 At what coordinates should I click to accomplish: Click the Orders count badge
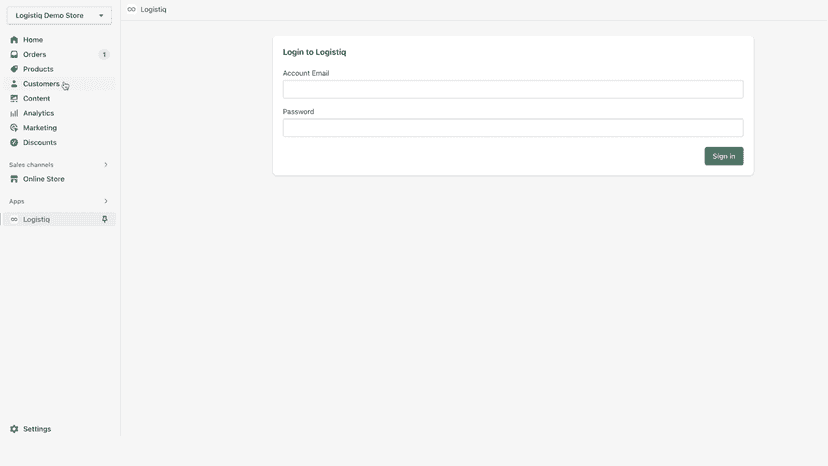click(x=104, y=54)
